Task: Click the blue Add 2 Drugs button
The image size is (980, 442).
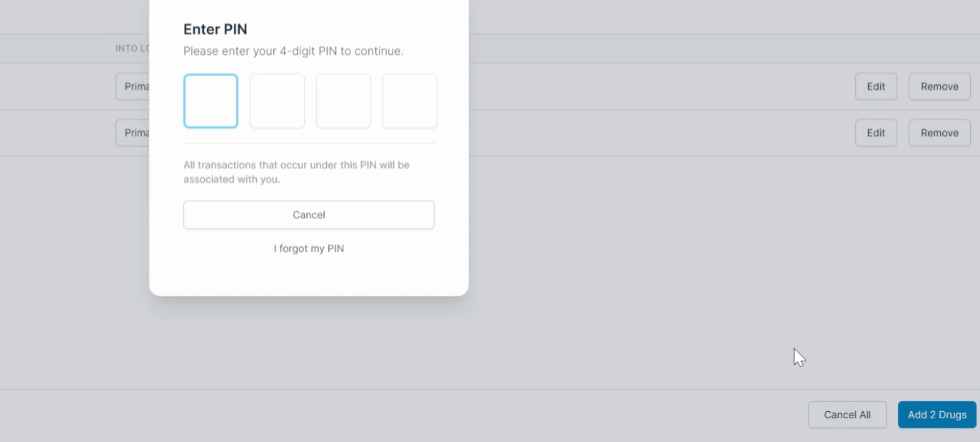Action: click(937, 415)
